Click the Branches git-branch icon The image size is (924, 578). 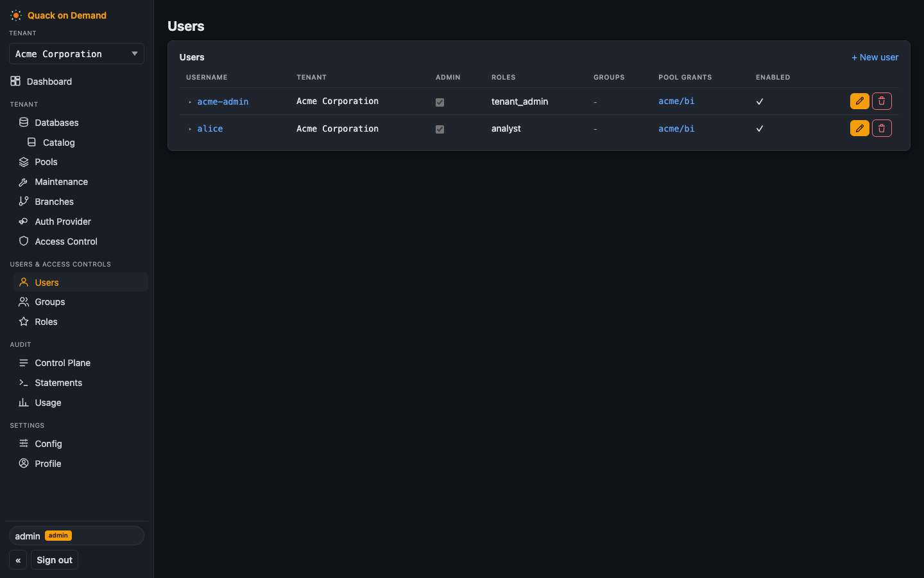[24, 201]
